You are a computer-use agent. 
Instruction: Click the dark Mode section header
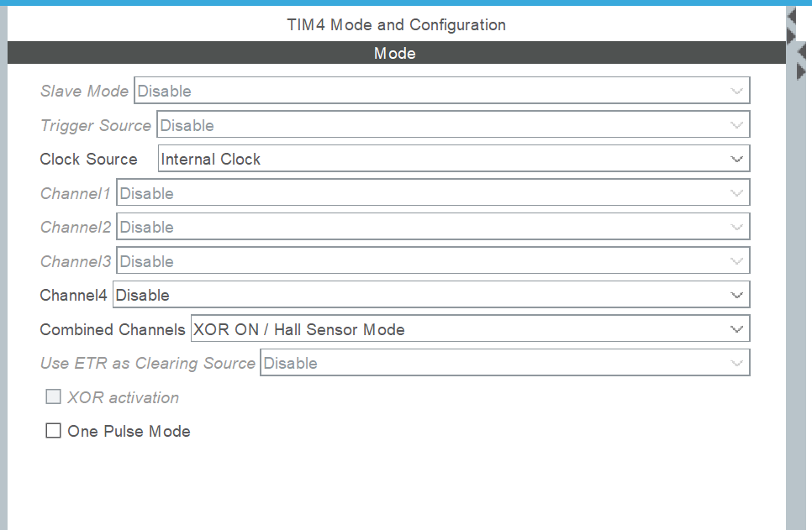tap(397, 53)
